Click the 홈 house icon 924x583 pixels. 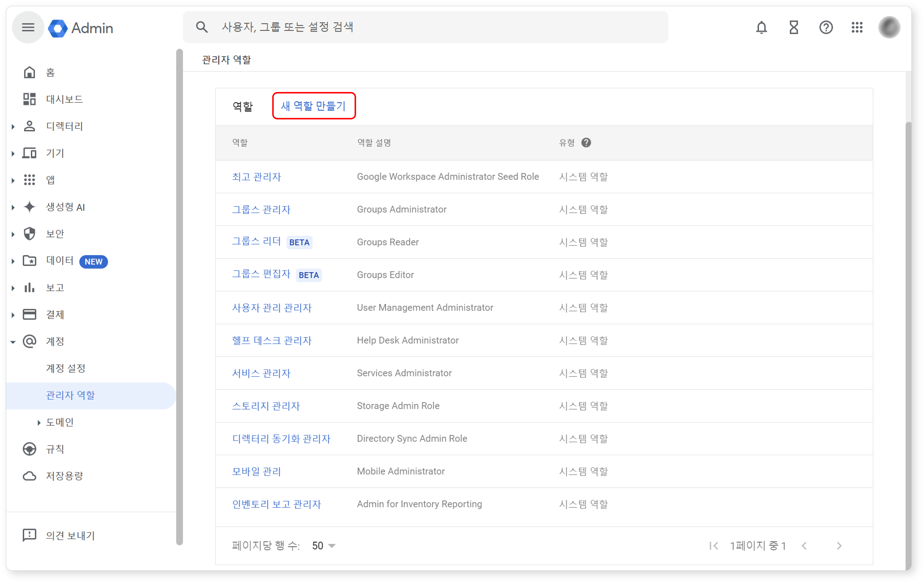(x=30, y=72)
